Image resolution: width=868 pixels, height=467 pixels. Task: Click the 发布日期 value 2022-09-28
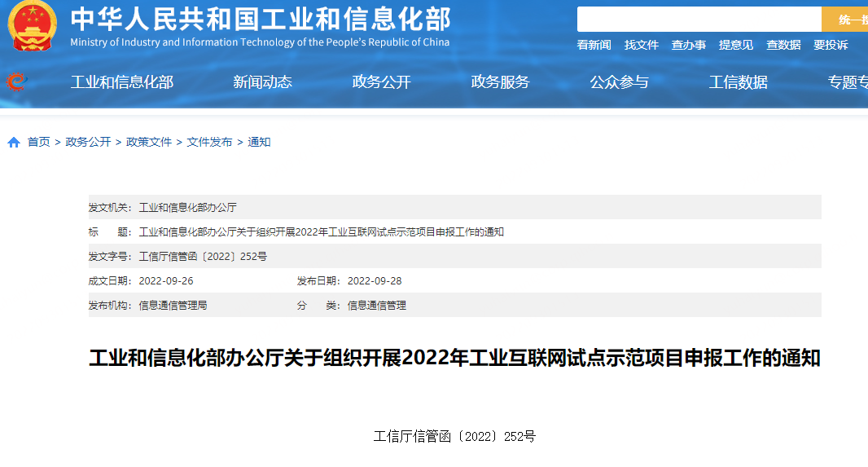tap(375, 281)
